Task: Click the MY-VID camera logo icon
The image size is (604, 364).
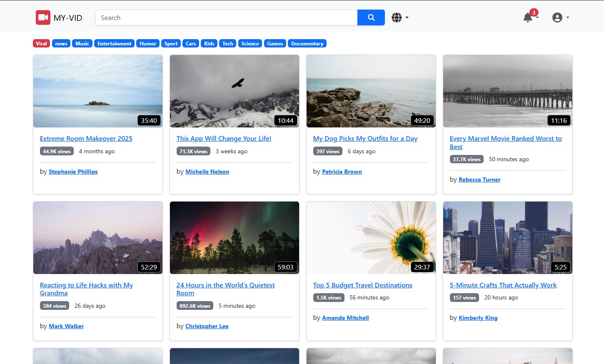Action: 43,17
